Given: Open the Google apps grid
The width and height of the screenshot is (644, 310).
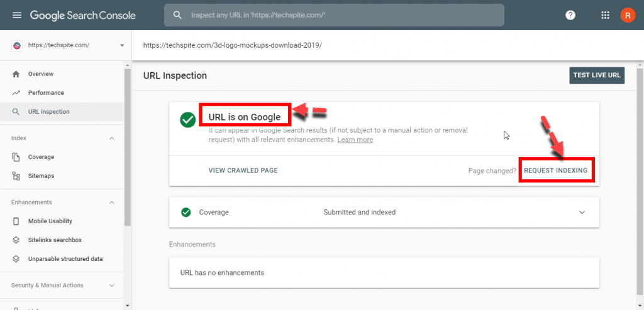Looking at the screenshot, I should pyautogui.click(x=605, y=15).
